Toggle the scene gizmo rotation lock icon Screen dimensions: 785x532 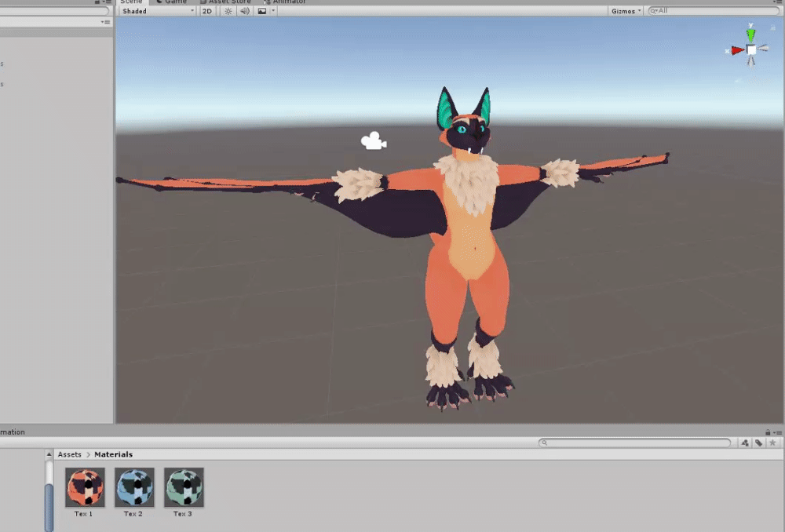pyautogui.click(x=772, y=28)
